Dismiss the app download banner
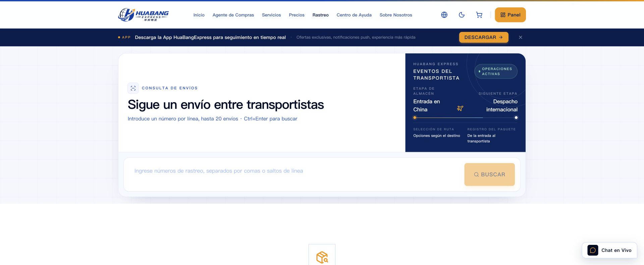The width and height of the screenshot is (644, 265). tap(521, 37)
